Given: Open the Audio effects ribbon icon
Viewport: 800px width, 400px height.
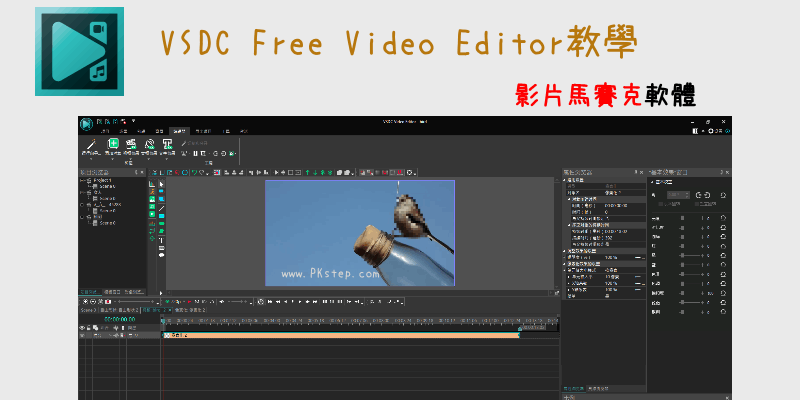Looking at the screenshot, I should click(149, 144).
